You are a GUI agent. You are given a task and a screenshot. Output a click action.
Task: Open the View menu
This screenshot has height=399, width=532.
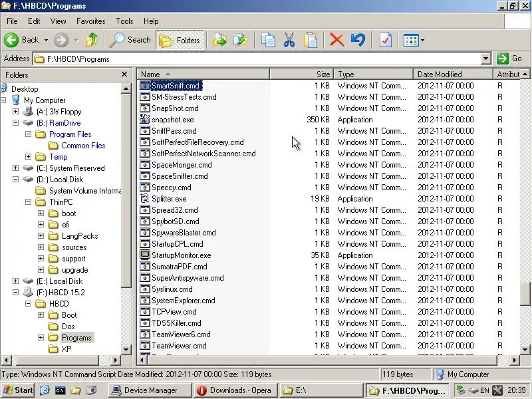coord(58,21)
